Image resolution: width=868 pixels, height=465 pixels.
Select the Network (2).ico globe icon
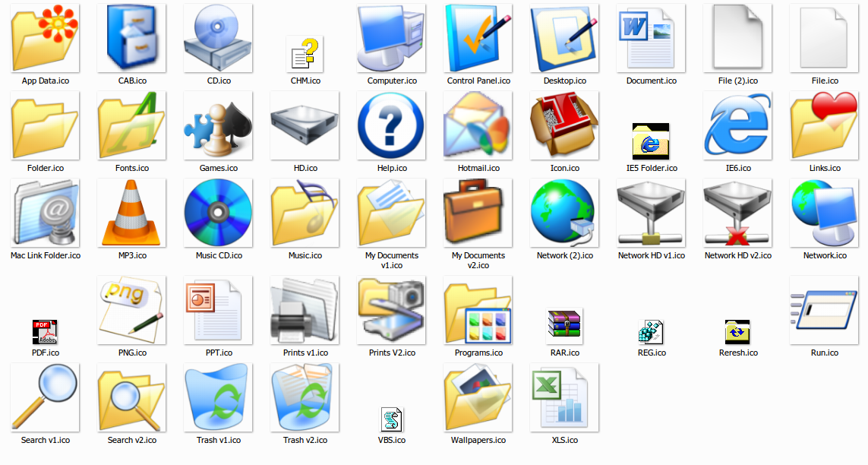565,213
